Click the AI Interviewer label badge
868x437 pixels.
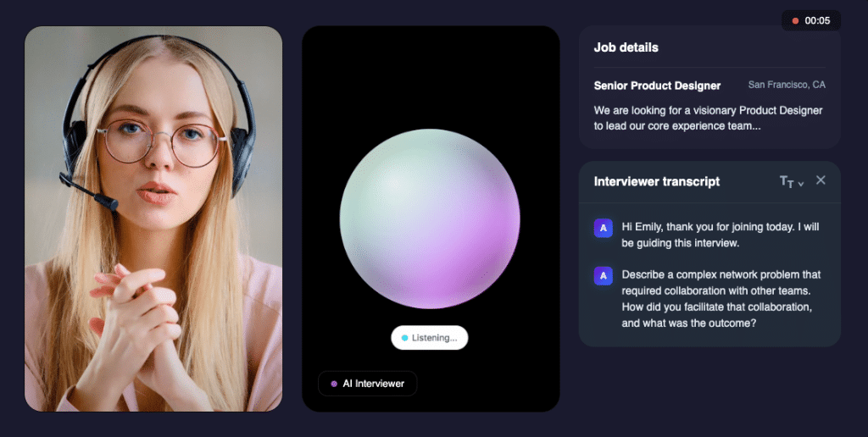tap(368, 384)
